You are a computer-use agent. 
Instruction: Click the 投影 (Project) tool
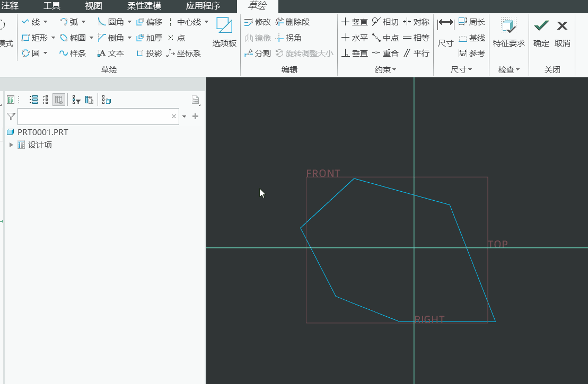pyautogui.click(x=149, y=53)
